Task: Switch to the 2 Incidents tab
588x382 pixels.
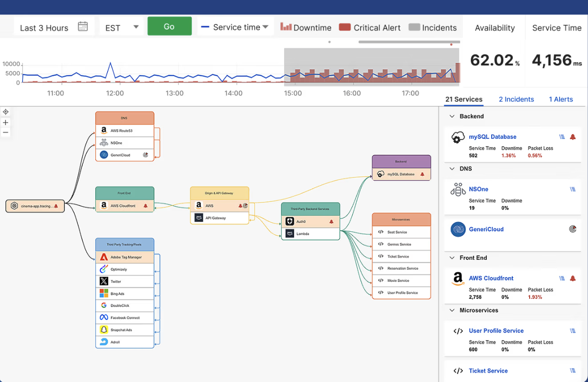Action: pos(516,99)
